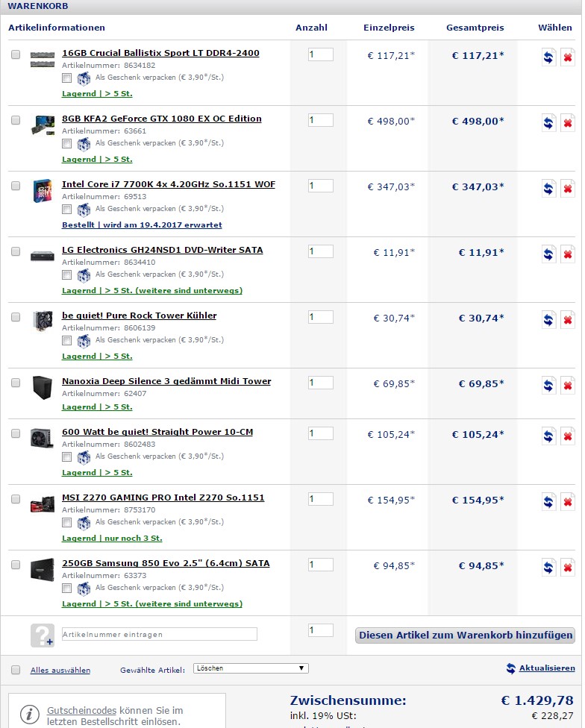Open the Intel Core i7 7700K product link
The width and height of the screenshot is (585, 728).
(169, 184)
